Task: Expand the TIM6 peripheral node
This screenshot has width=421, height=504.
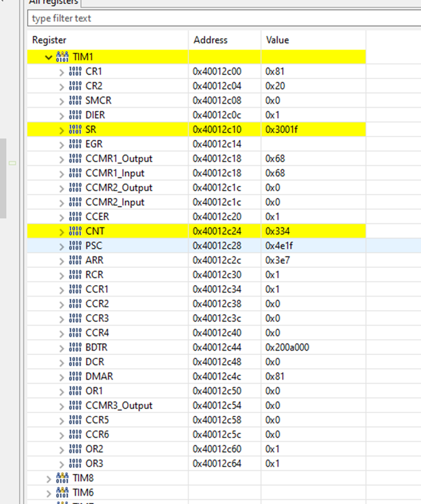Action: click(48, 494)
